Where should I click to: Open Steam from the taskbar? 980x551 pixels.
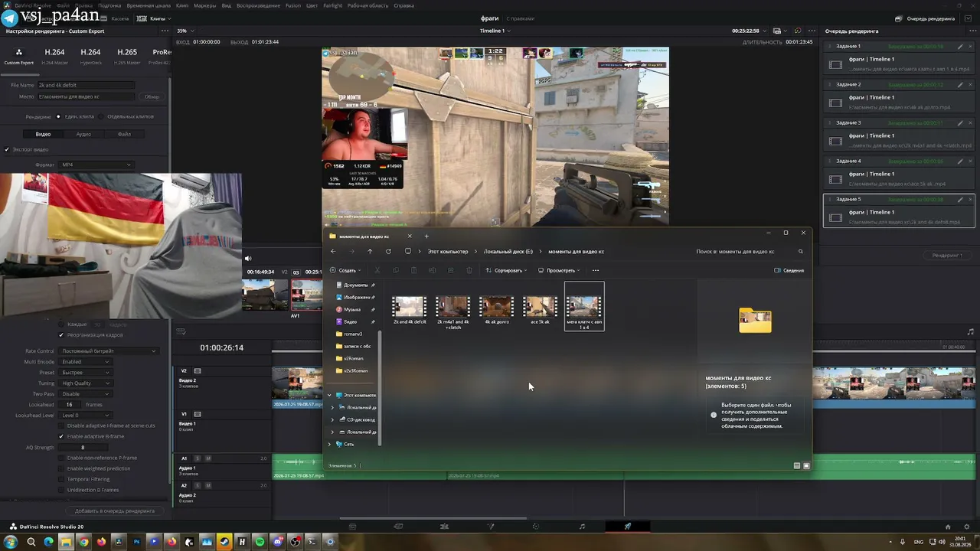coord(224,543)
